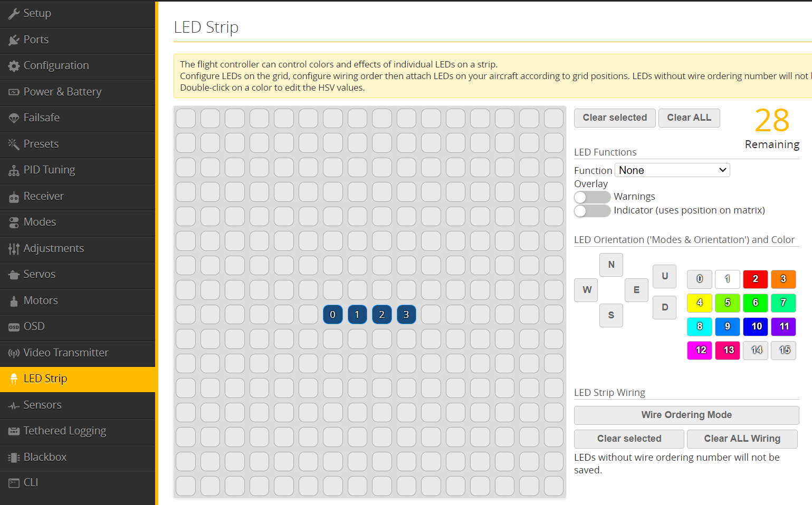This screenshot has height=505, width=812.
Task: Pick the red color swatch 2
Action: [x=755, y=279]
